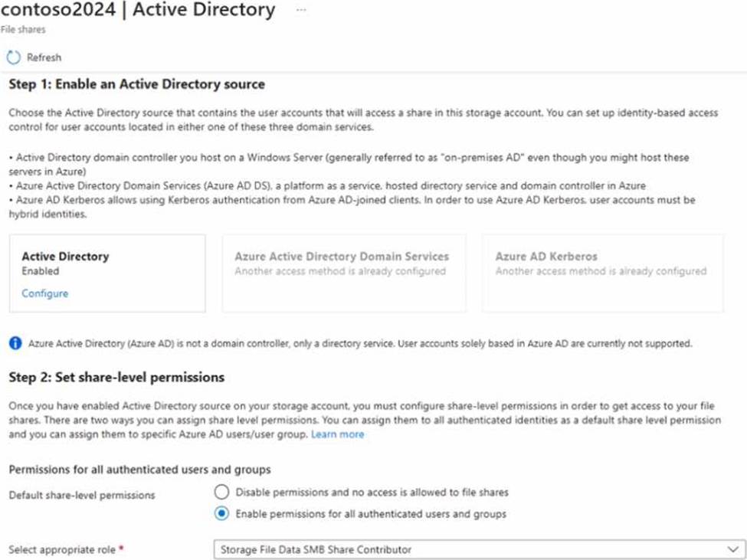The width and height of the screenshot is (747, 560).
Task: Click the Default share-level permissions label
Action: click(x=82, y=495)
